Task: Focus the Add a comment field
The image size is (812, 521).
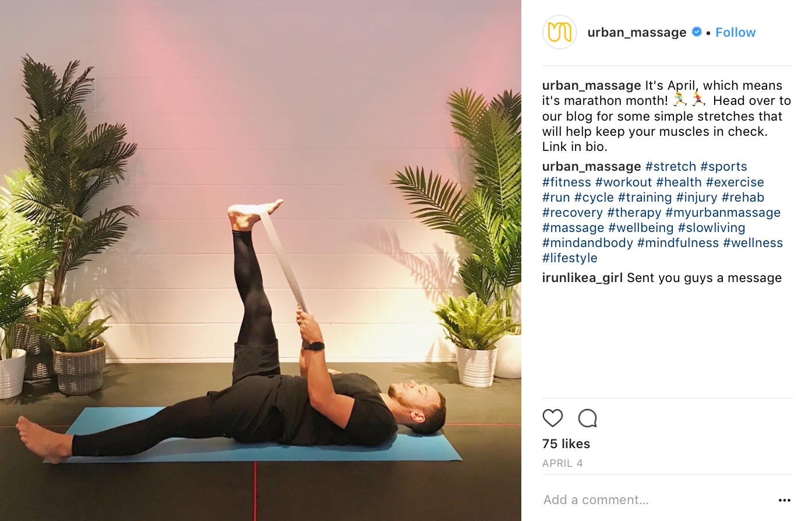Action: point(655,500)
